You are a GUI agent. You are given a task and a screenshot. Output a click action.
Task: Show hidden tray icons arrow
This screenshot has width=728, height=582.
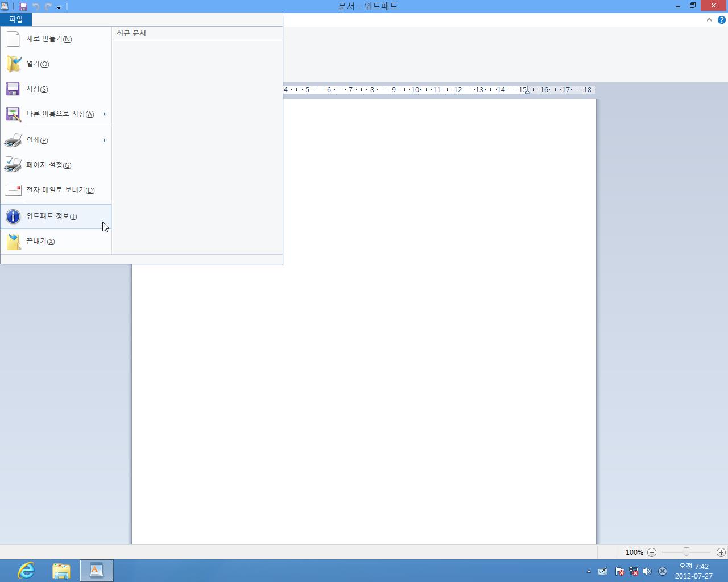(x=589, y=571)
